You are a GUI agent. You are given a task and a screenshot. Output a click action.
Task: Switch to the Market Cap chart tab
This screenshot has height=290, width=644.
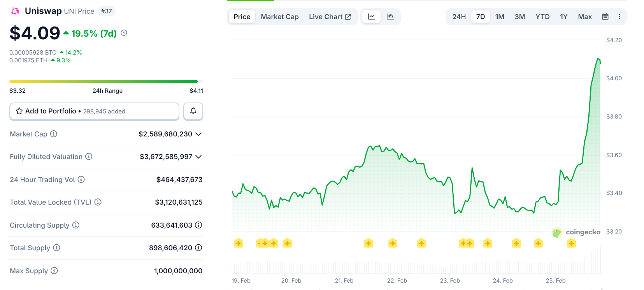coord(279,17)
